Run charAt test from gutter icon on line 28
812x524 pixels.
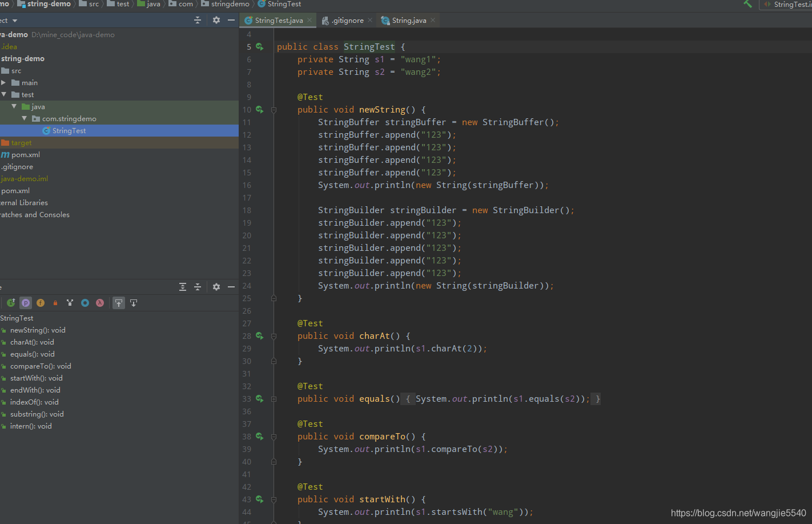(x=259, y=336)
